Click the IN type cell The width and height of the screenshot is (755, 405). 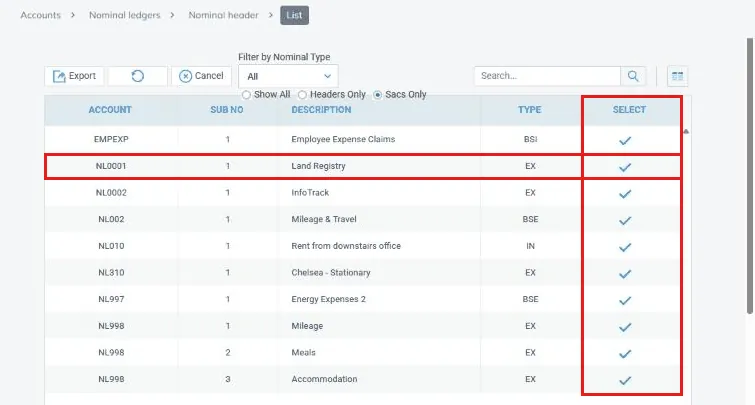530,246
